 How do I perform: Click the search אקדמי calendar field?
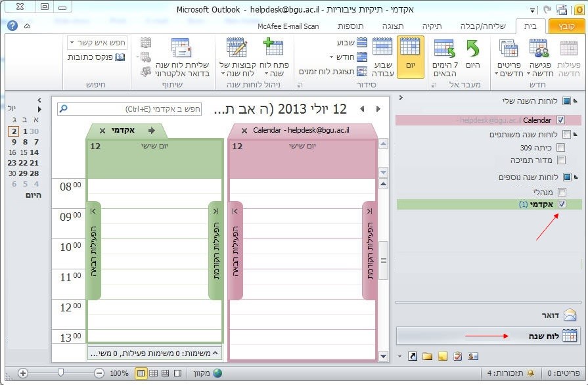click(129, 108)
